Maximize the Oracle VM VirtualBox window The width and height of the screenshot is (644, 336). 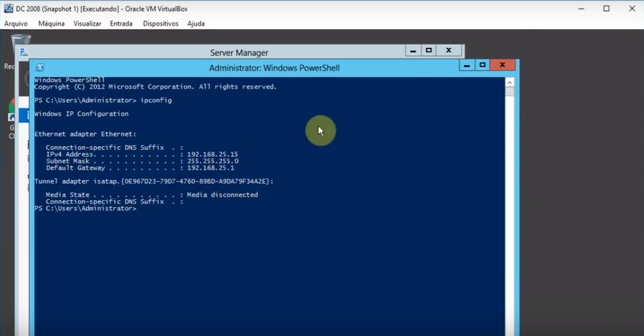click(606, 8)
